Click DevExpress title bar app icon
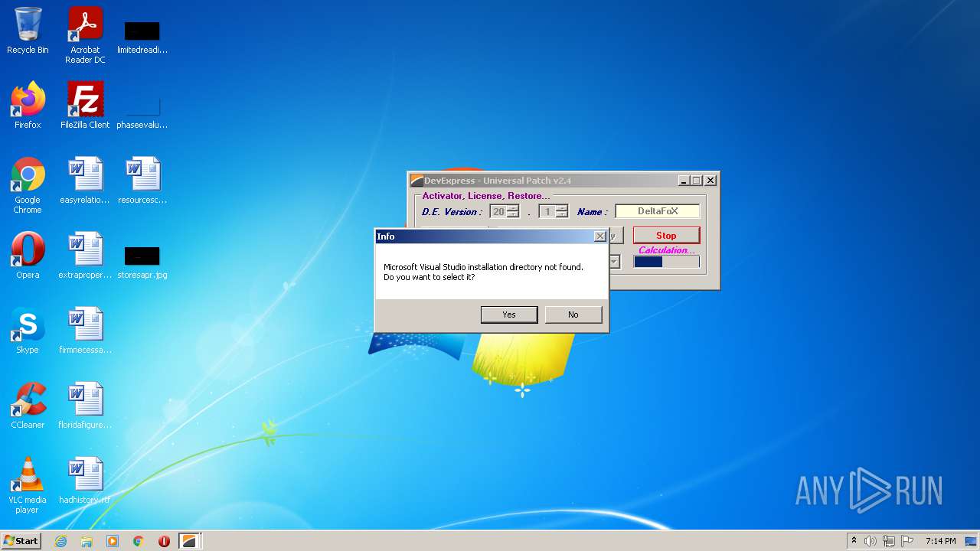Image resolution: width=980 pixels, height=551 pixels. 416,181
